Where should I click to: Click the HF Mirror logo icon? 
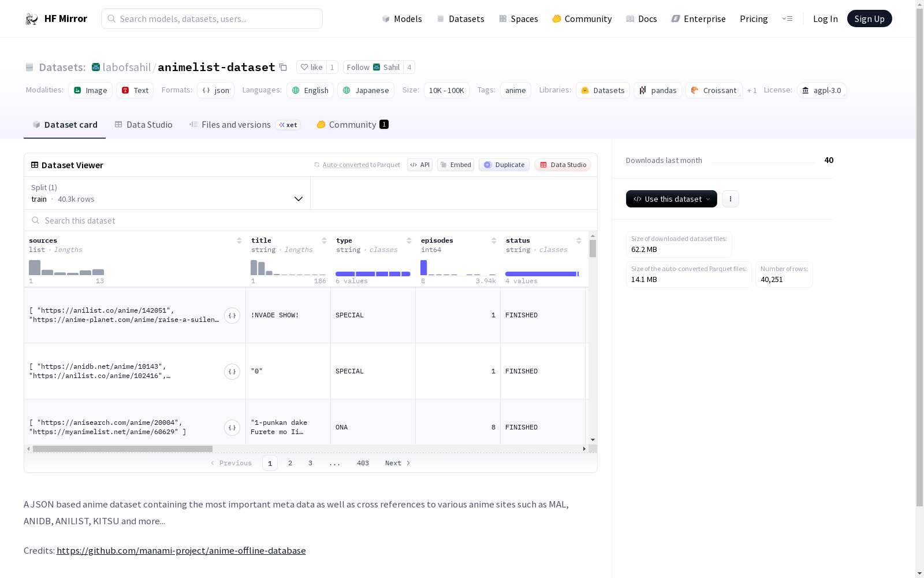32,19
